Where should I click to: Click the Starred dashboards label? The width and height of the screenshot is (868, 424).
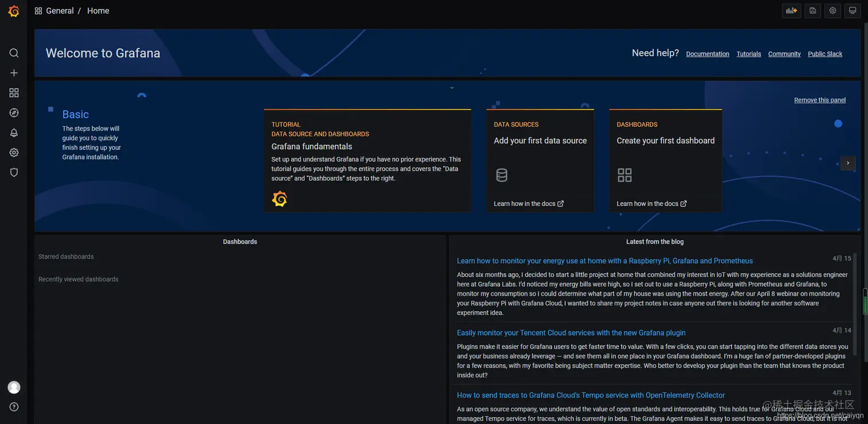click(x=66, y=257)
